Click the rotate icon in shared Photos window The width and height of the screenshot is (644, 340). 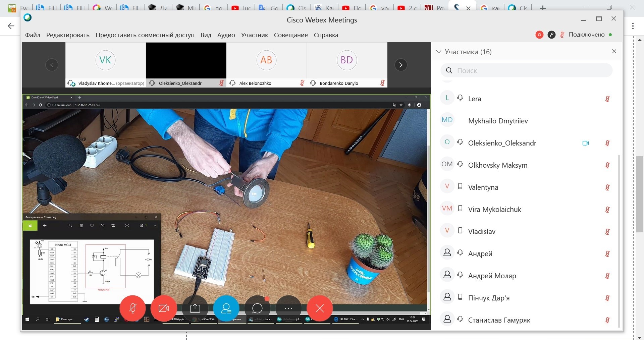103,226
